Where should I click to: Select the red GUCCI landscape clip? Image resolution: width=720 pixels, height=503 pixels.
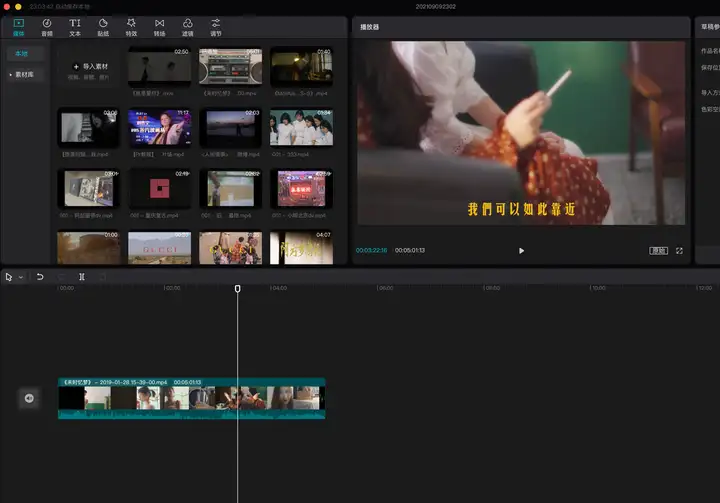tap(159, 248)
